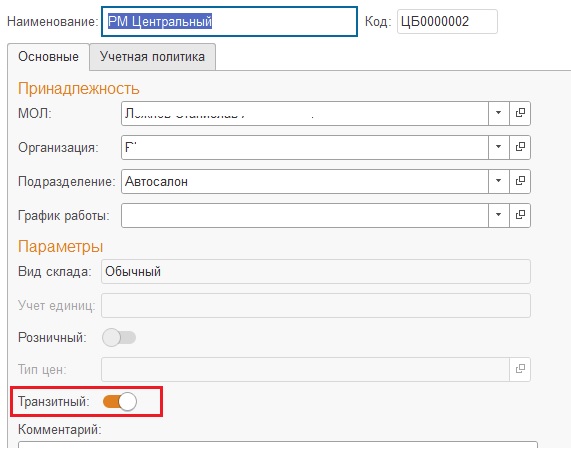Click the Код field ЦБ0000002
571x452 pixels.
(x=447, y=21)
